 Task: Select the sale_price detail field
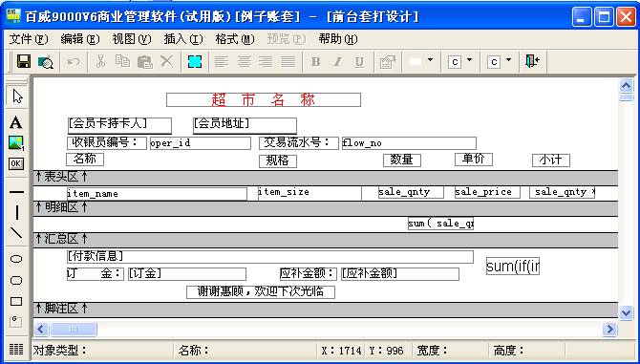(487, 192)
